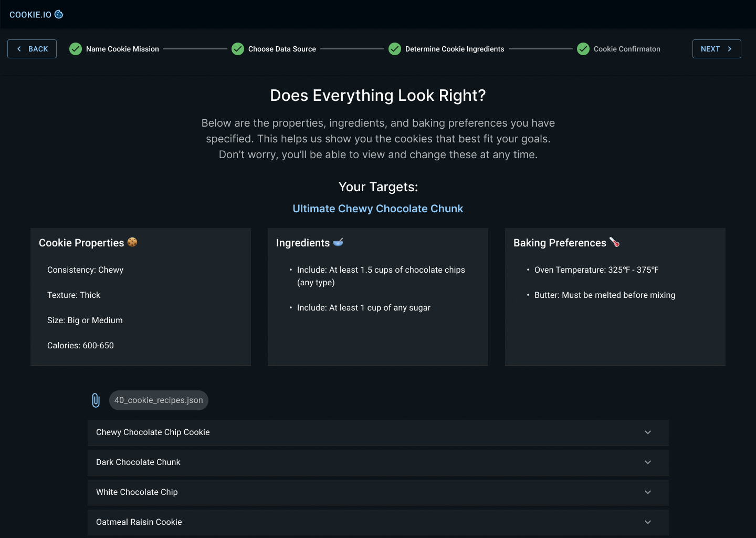Click the mixing bowl icon beside Ingredients

(x=338, y=242)
